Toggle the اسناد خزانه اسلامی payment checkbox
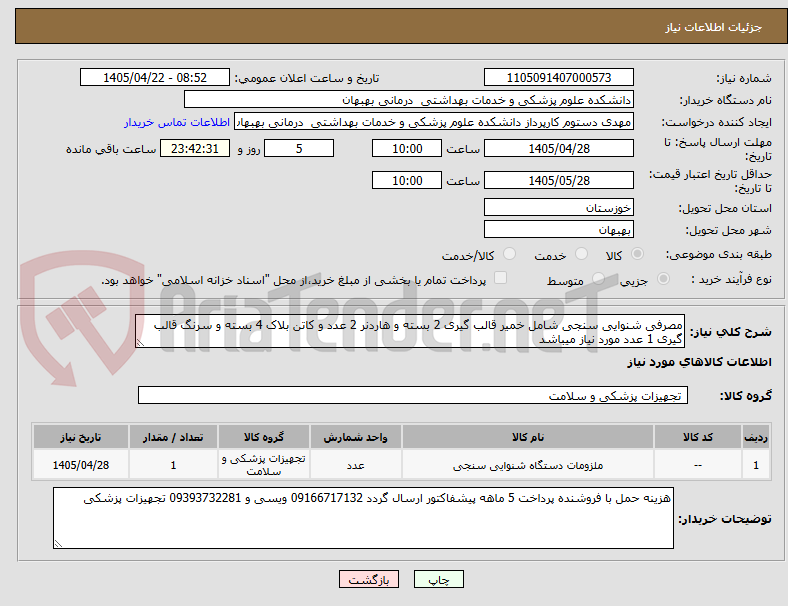This screenshot has height=606, width=788. point(501,278)
